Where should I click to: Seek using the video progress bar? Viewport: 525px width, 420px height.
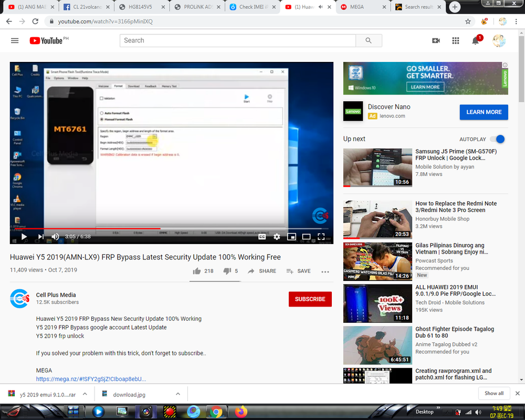172,228
